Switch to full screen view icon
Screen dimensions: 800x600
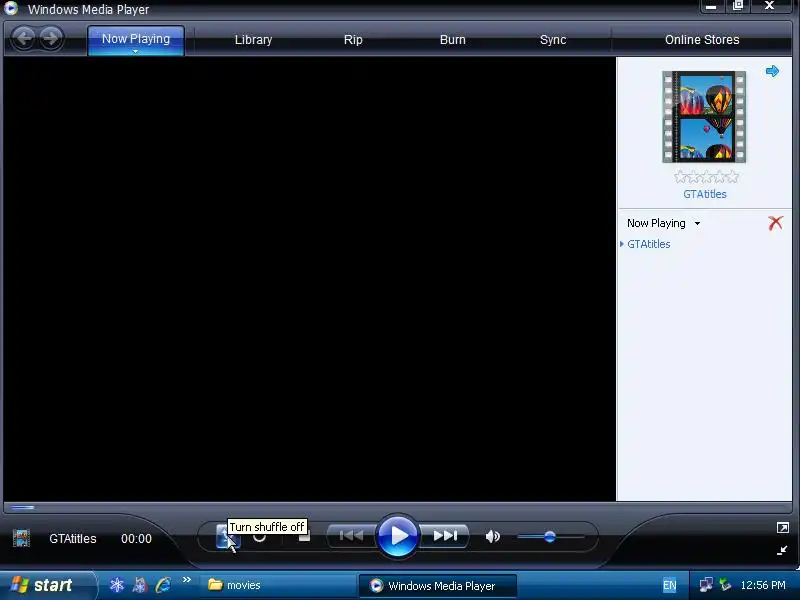pos(782,528)
